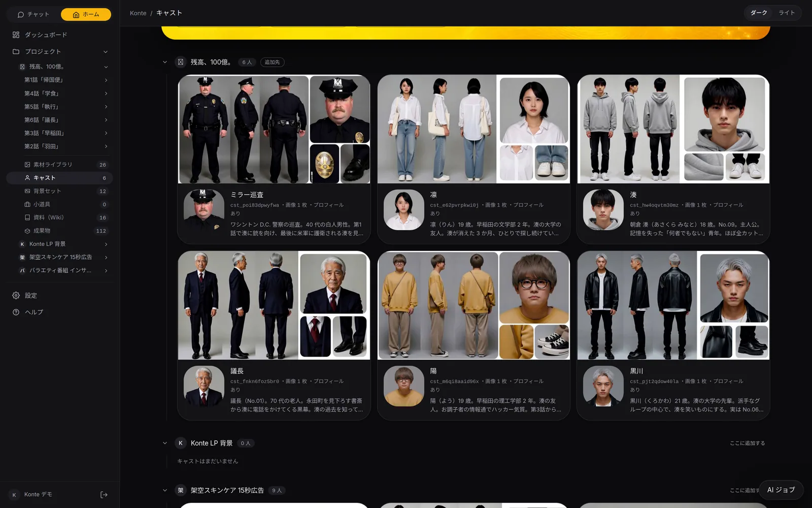Click ここに追加する for Konte LP 背景
The image size is (812, 508).
(747, 443)
